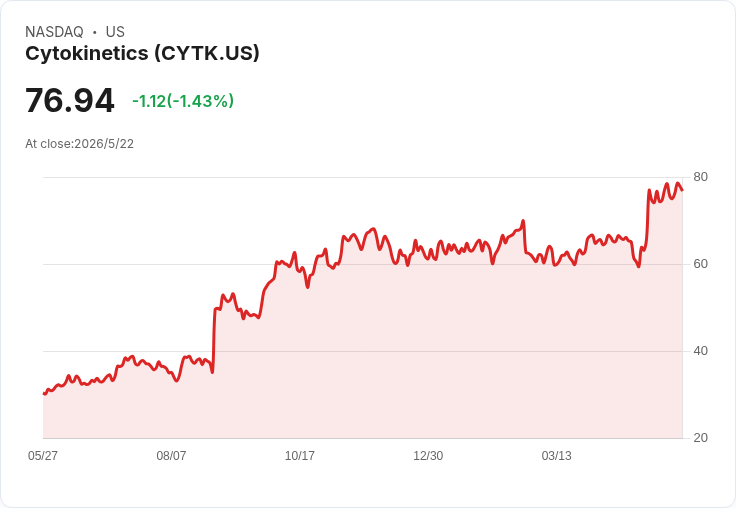Click the 60 y-axis price label
The width and height of the screenshot is (736, 508).
point(700,264)
